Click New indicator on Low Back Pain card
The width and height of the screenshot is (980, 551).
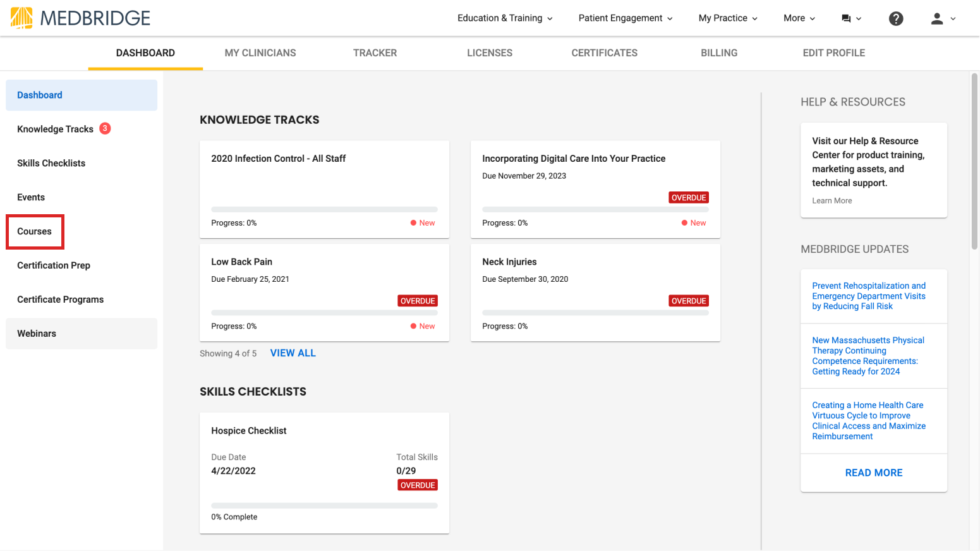coord(423,326)
